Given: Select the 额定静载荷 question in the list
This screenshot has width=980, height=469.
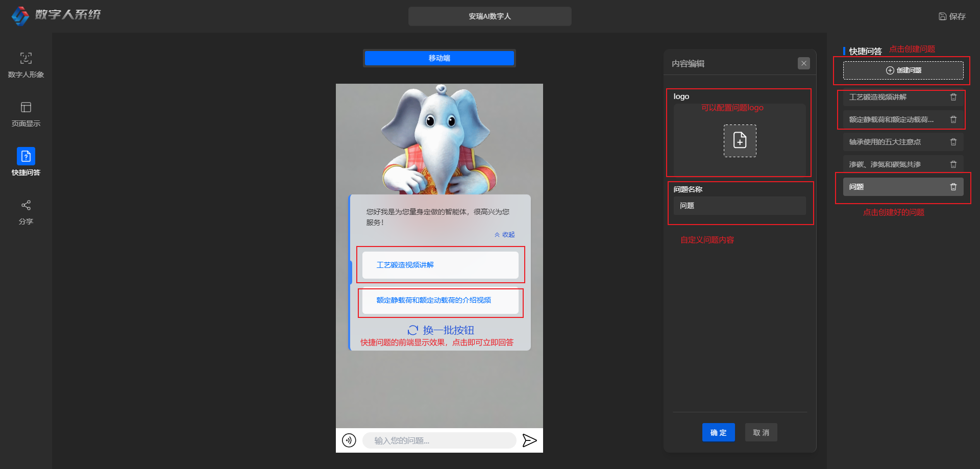Looking at the screenshot, I should pyautogui.click(x=891, y=119).
